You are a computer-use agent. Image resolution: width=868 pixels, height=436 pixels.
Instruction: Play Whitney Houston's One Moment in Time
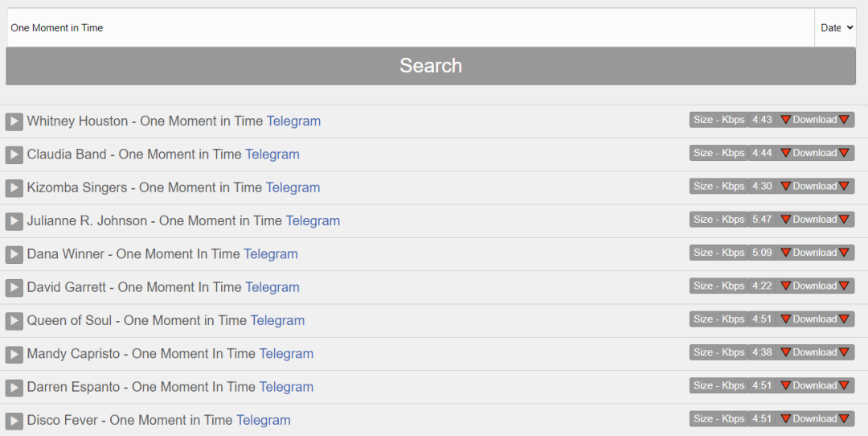[14, 121]
